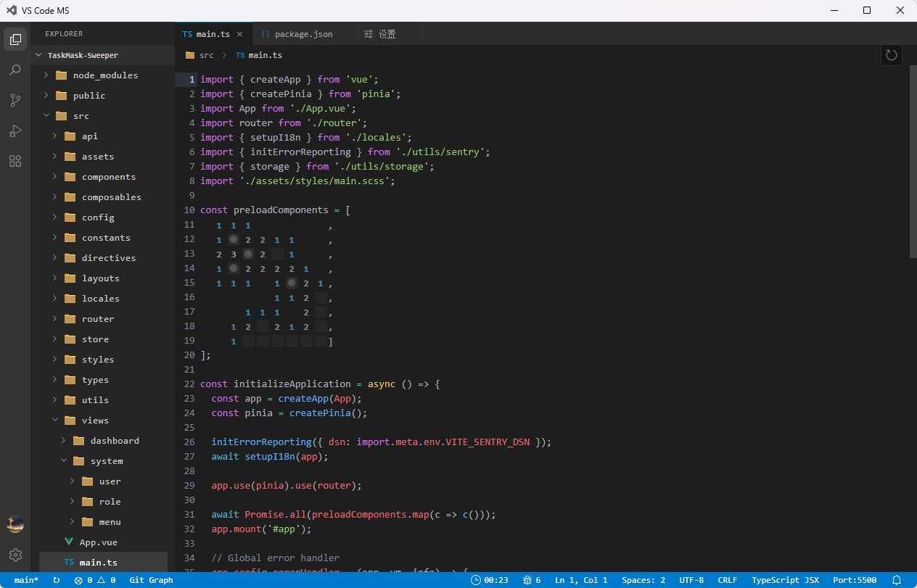Unflag the flagged cell on line 14
Screen dimensions: 917x588
(x=233, y=268)
